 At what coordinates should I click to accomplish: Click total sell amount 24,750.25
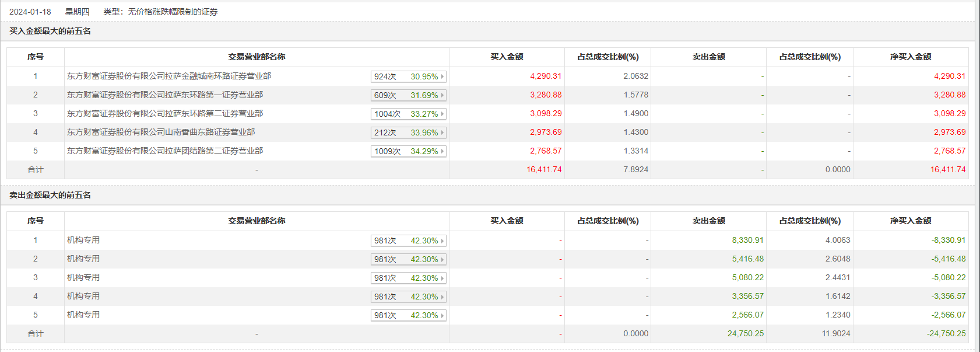pyautogui.click(x=746, y=333)
